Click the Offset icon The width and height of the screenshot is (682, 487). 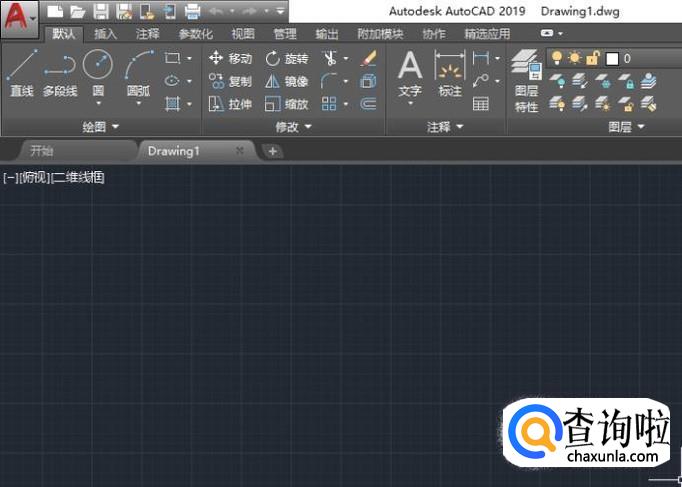(368, 104)
